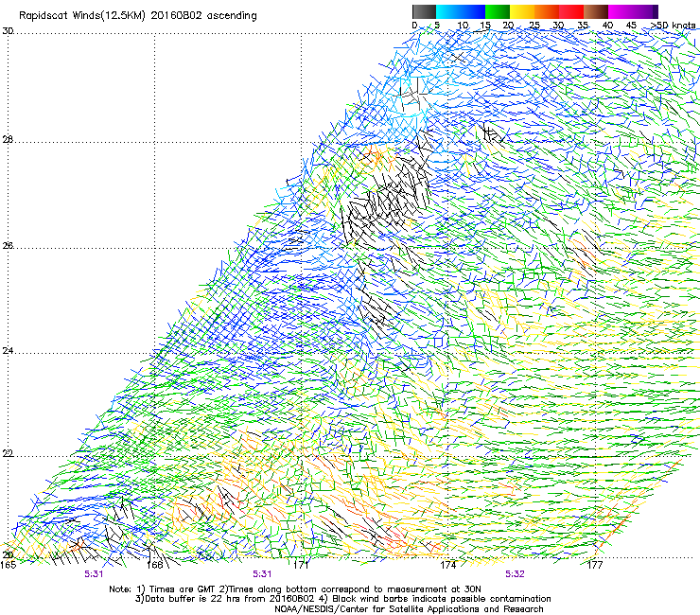Pick the red 30-35 knots color segment
Image resolution: width=700 pixels, height=615 pixels.
(571, 11)
